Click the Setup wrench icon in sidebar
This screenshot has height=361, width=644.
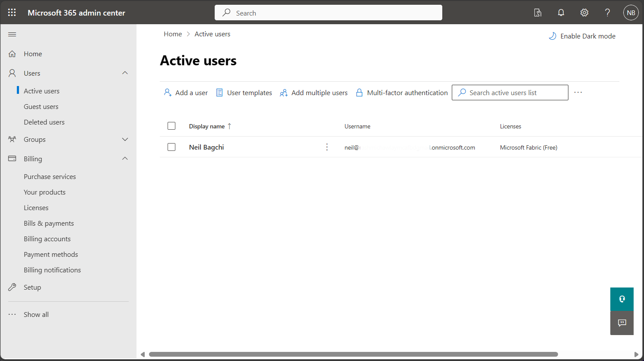(x=12, y=287)
